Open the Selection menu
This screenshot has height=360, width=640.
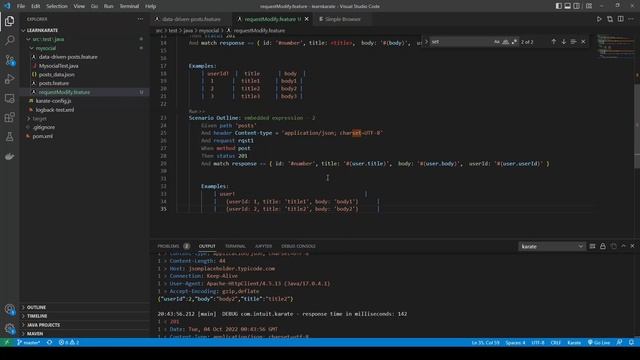pos(57,6)
